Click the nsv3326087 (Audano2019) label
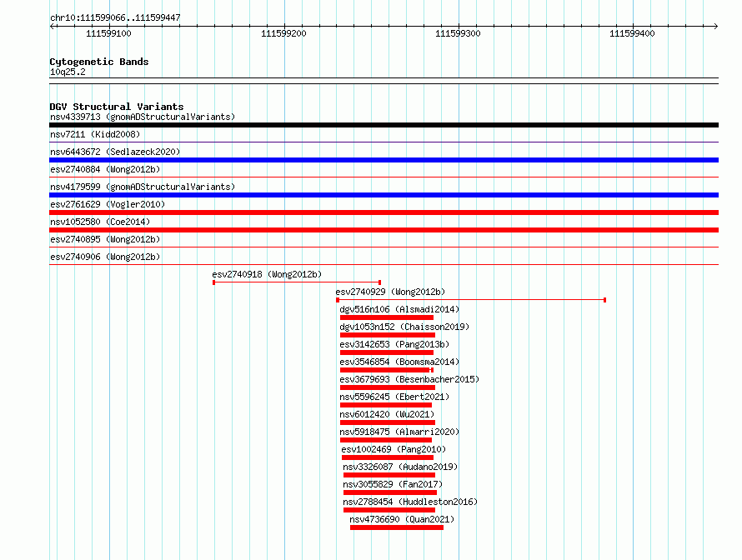Viewport: 742px width, 560px height. pos(400,467)
